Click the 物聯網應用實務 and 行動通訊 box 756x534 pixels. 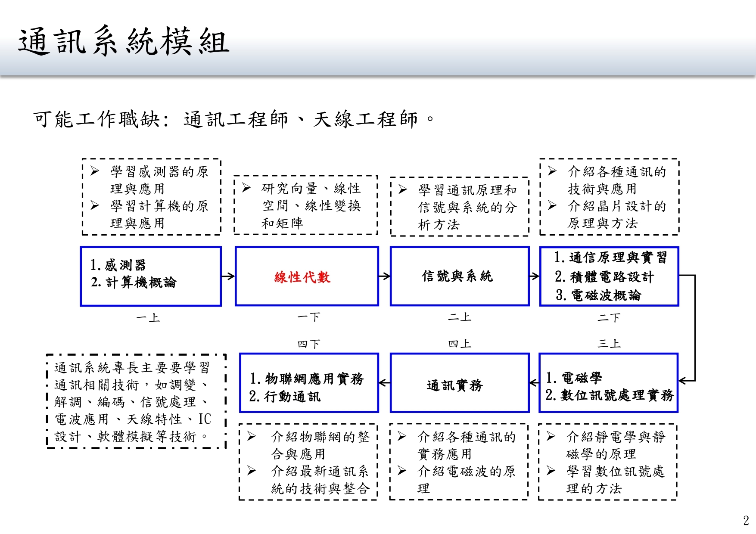(309, 383)
